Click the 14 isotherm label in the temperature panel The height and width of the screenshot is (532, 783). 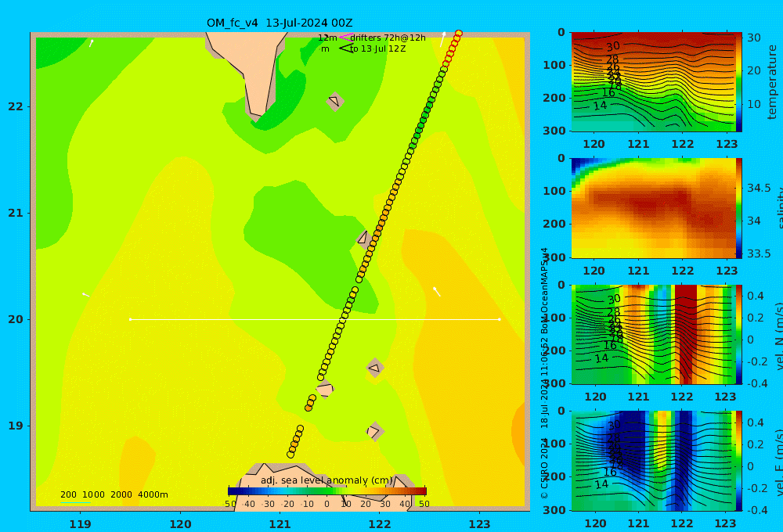point(600,106)
